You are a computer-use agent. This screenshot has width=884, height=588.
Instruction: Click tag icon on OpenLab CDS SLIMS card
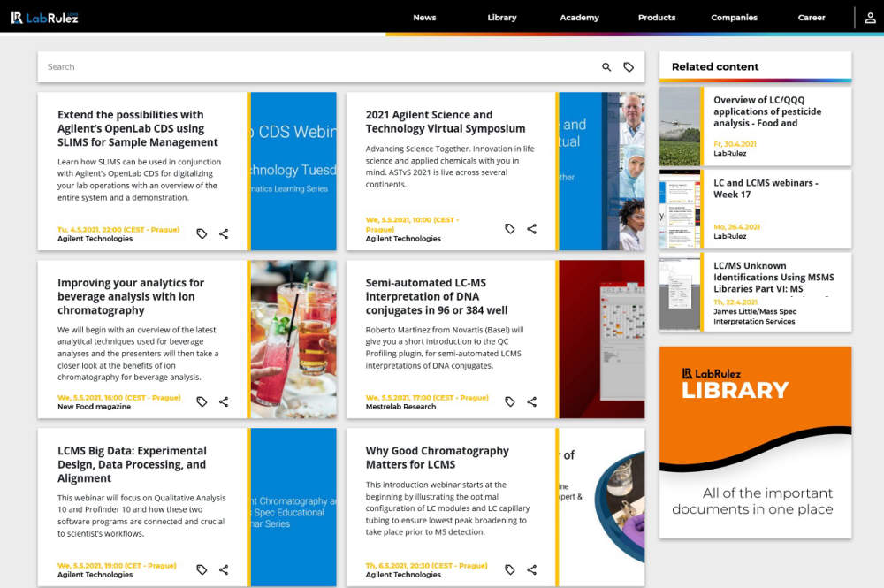click(x=202, y=233)
